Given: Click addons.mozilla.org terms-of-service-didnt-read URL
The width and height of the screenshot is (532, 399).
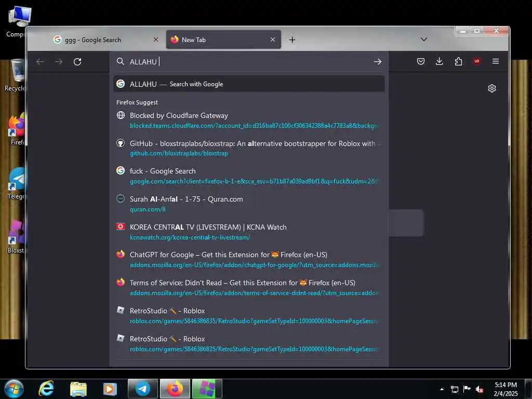Looking at the screenshot, I should coord(254,293).
